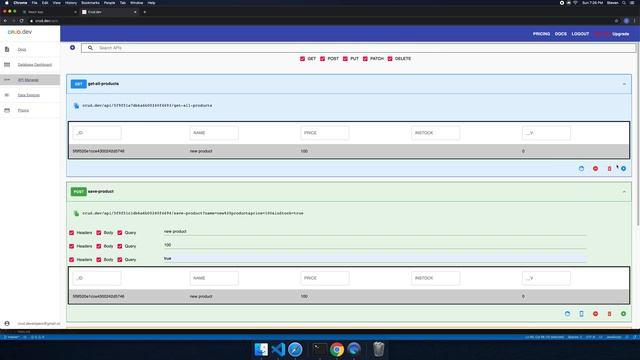Screen dimensions: 640x360
Task: Click the page vertical scrollbar
Action: pyautogui.click(x=638, y=135)
